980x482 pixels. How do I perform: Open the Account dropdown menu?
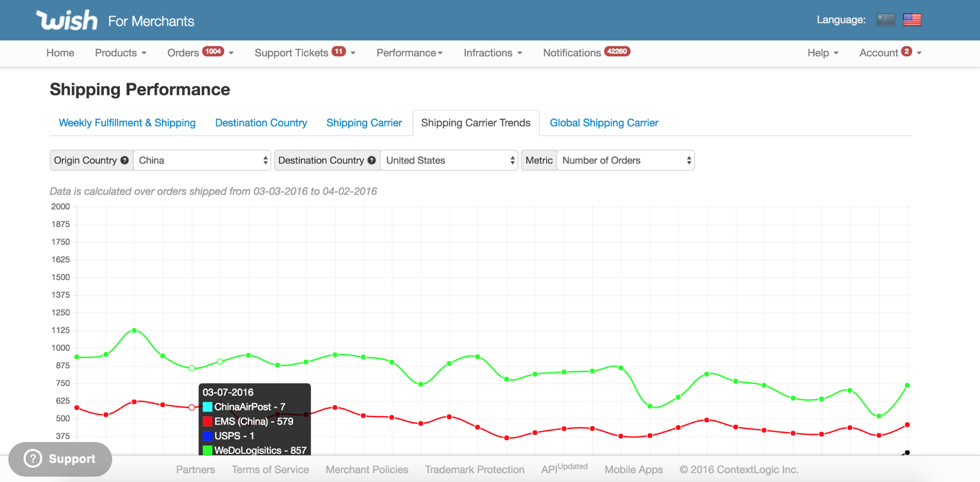point(890,53)
